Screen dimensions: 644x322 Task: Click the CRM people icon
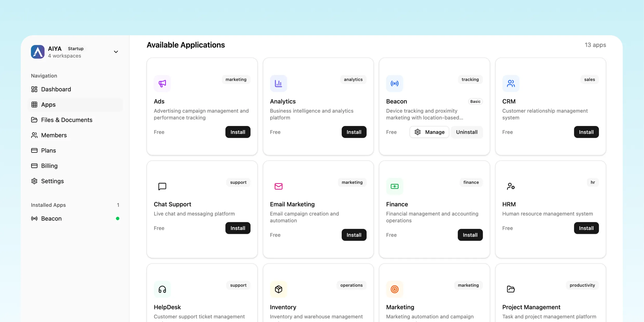tap(510, 83)
